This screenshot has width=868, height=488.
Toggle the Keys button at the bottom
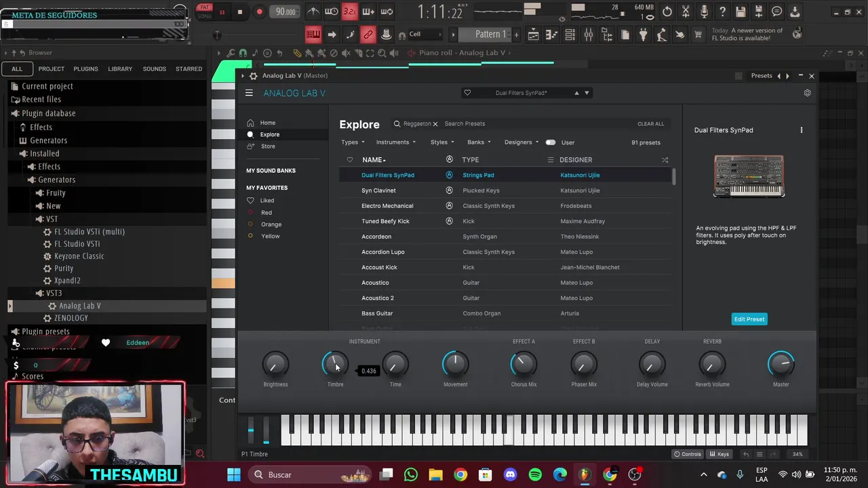pos(719,454)
